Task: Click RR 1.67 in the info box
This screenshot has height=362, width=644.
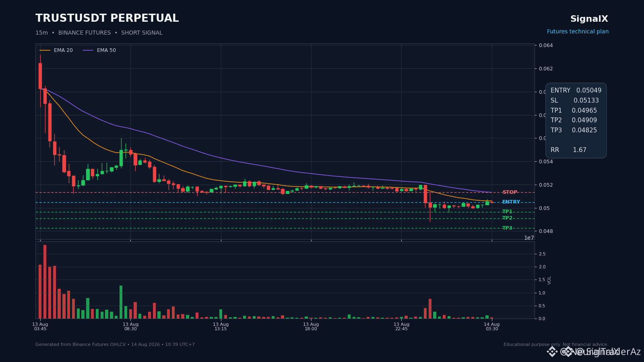Action: 568,150
